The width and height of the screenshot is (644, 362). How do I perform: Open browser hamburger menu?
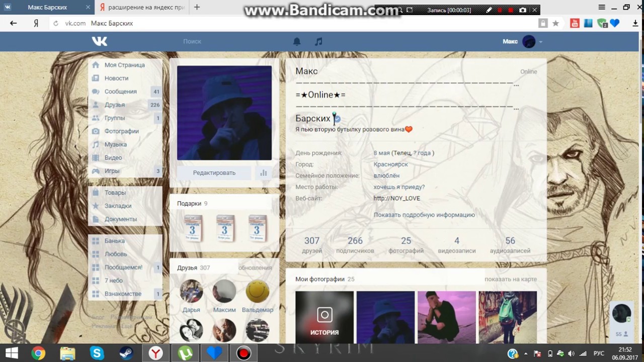pos(602,8)
